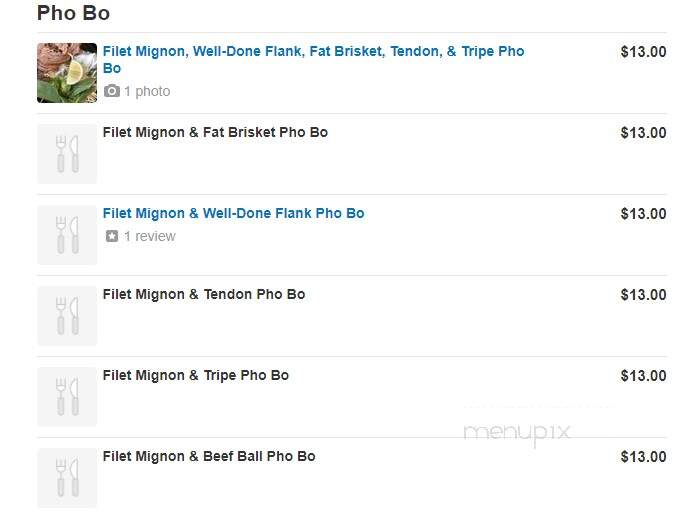Viewport: 696px width, 515px height.
Task: Click placeholder fork-knife icon for Tendon Pho Bo
Action: [x=67, y=316]
